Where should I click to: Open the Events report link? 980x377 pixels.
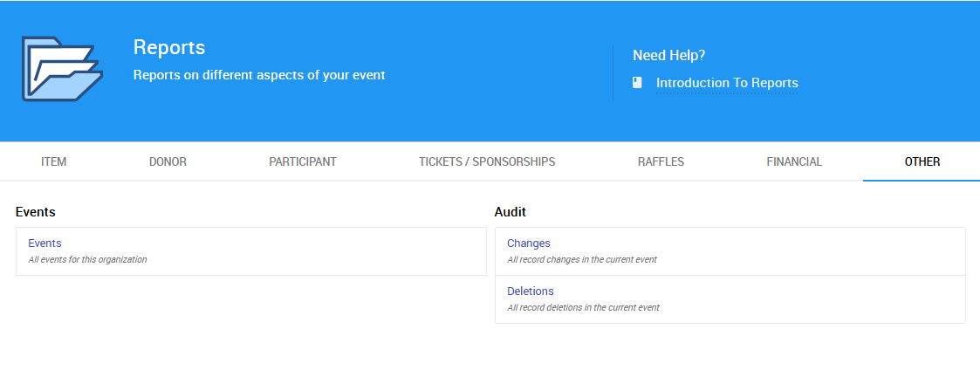coord(45,243)
